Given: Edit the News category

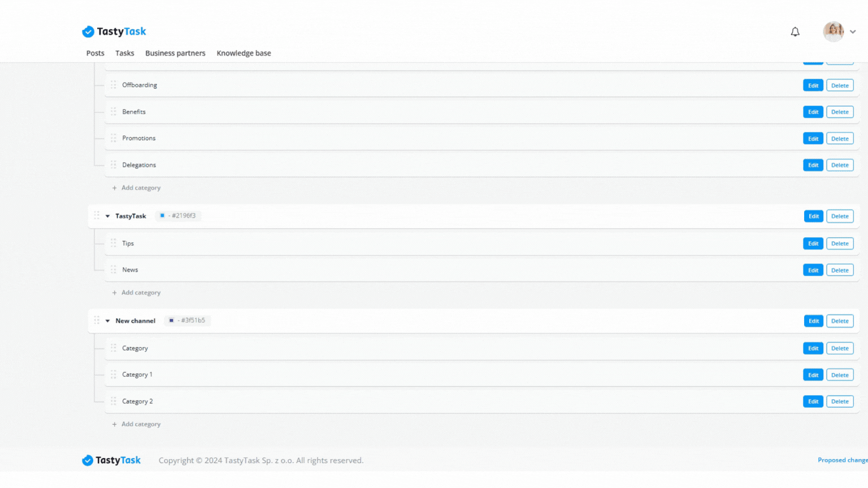Looking at the screenshot, I should pos(813,270).
